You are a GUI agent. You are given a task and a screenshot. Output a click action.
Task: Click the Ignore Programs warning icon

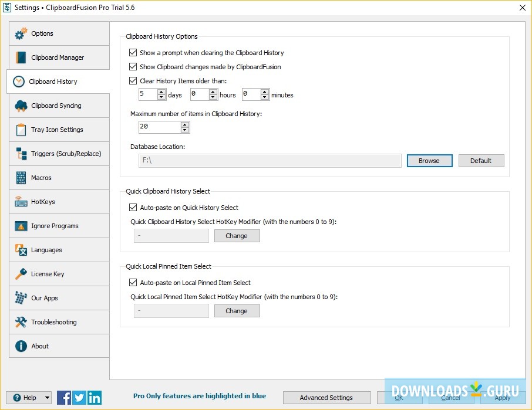[x=21, y=226]
